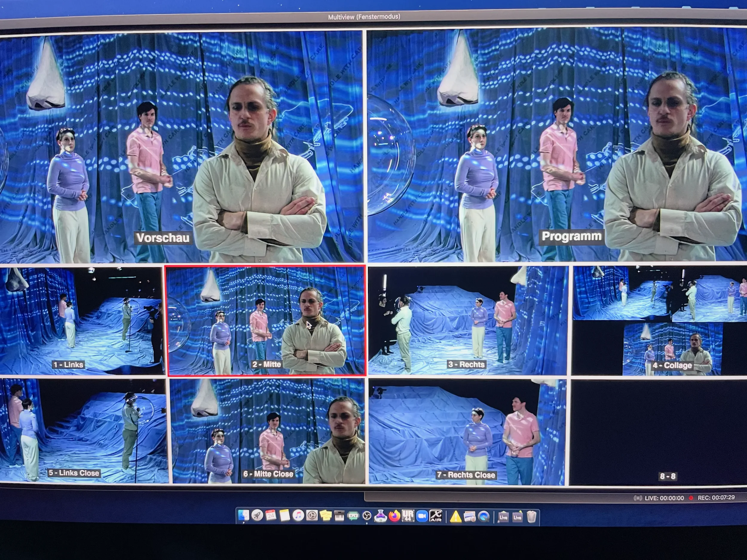Screen dimensions: 747x560
Task: Pick the '6 - Mitte Close' scene
Action: point(269,431)
